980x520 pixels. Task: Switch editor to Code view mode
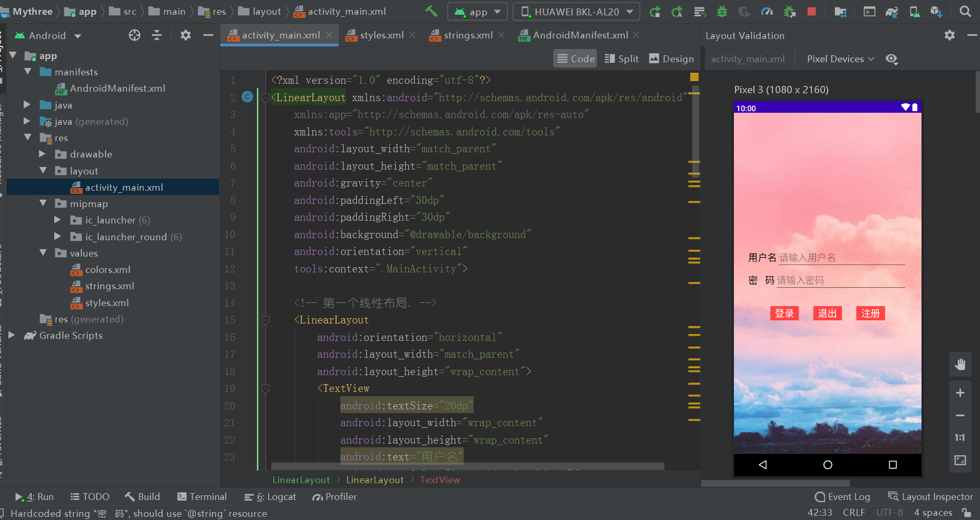point(575,58)
